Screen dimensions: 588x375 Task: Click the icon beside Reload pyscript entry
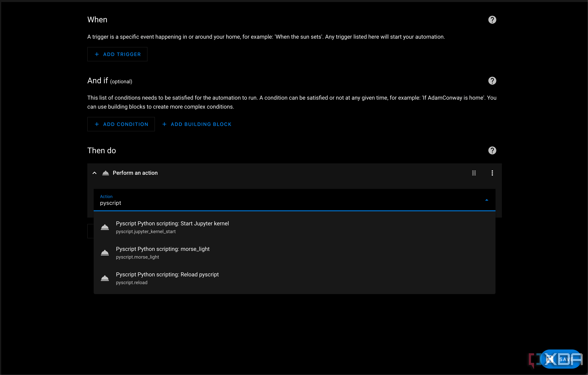[105, 278]
